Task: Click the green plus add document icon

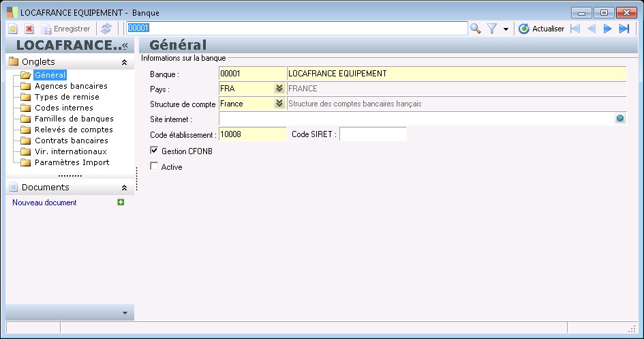Action: [121, 202]
